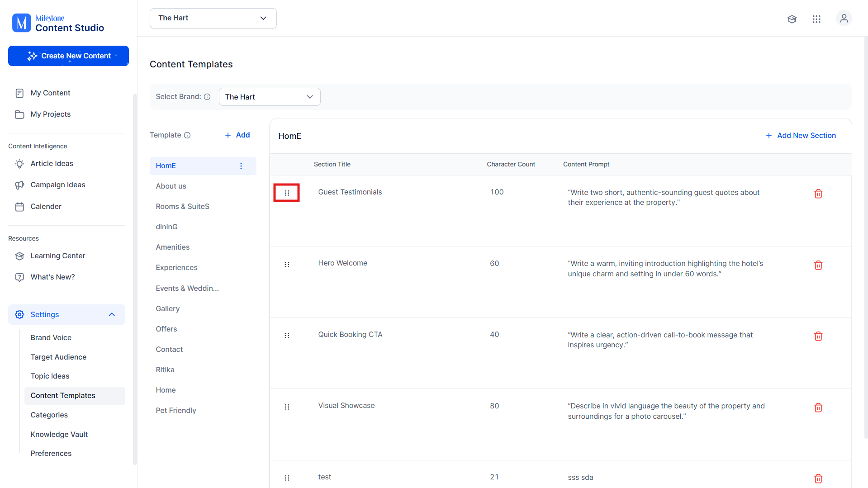Open Knowledge Vault settings
This screenshot has height=488, width=868.
pos(59,435)
